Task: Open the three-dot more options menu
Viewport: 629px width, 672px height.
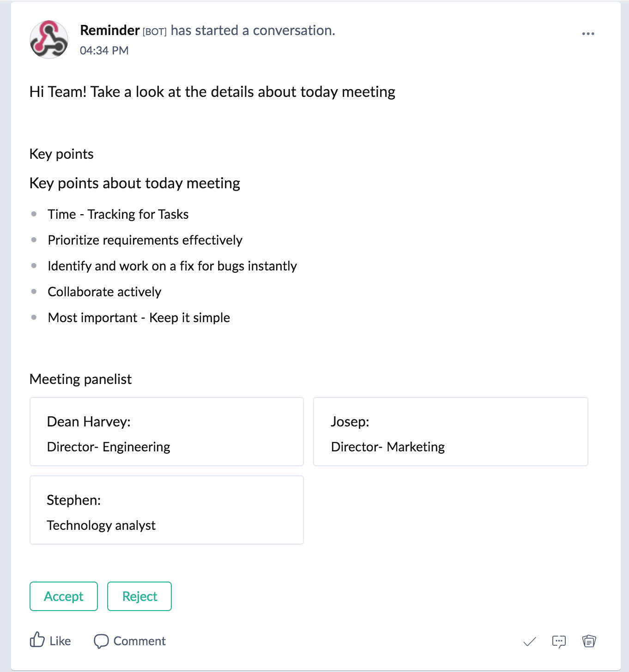Action: [x=588, y=34]
